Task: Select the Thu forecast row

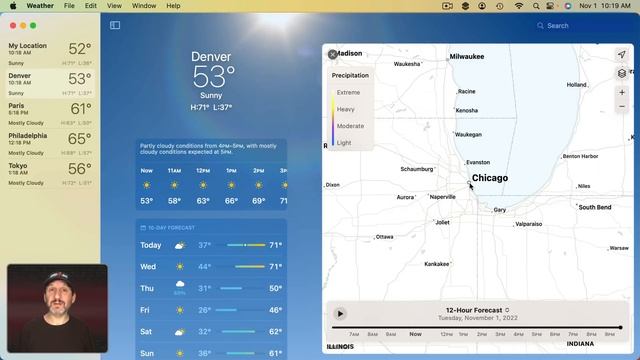Action: [x=211, y=288]
